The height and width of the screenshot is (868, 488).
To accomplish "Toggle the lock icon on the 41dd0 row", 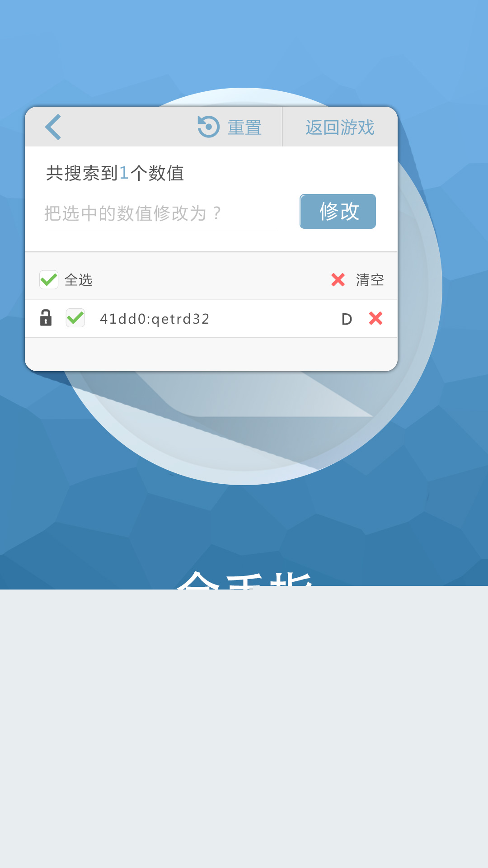I will pyautogui.click(x=46, y=318).
